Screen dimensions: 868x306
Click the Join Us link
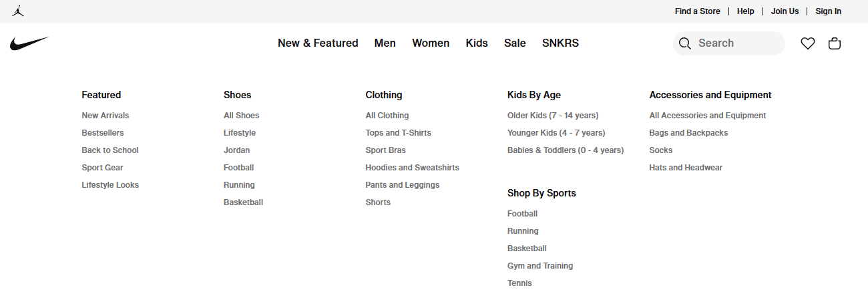785,11
